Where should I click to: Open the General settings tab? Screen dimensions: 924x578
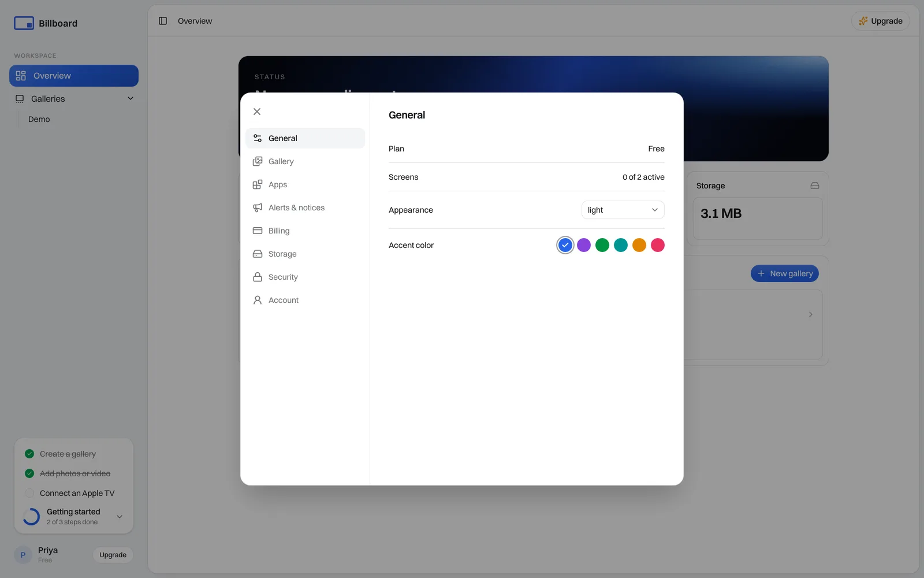305,138
